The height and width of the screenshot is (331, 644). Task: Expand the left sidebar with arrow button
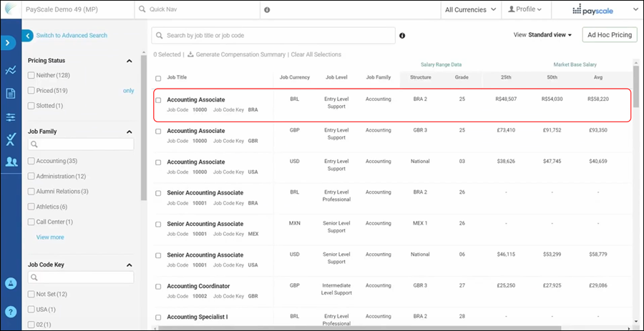(x=10, y=43)
